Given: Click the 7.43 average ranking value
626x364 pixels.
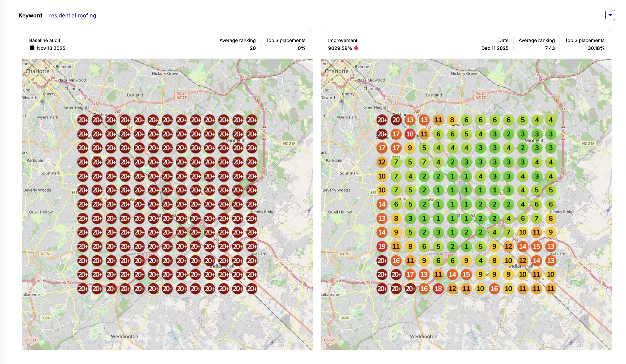Looking at the screenshot, I should pos(549,48).
